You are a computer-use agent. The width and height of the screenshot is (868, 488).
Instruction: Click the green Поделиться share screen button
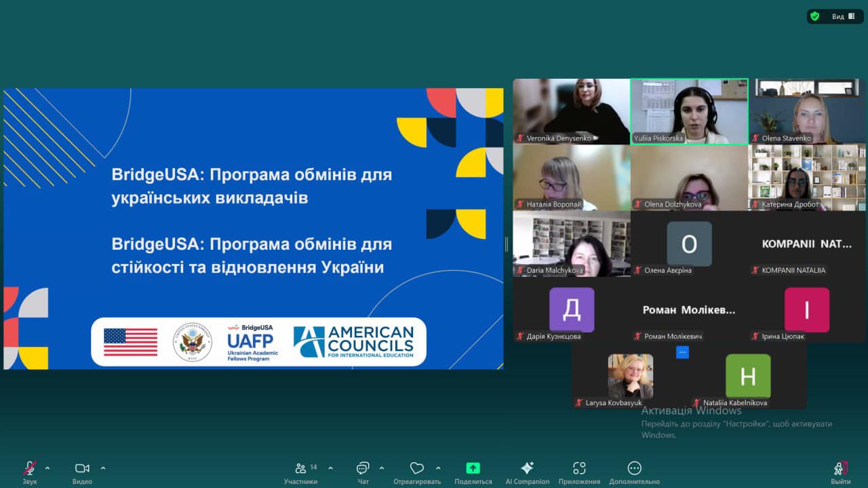(x=473, y=468)
